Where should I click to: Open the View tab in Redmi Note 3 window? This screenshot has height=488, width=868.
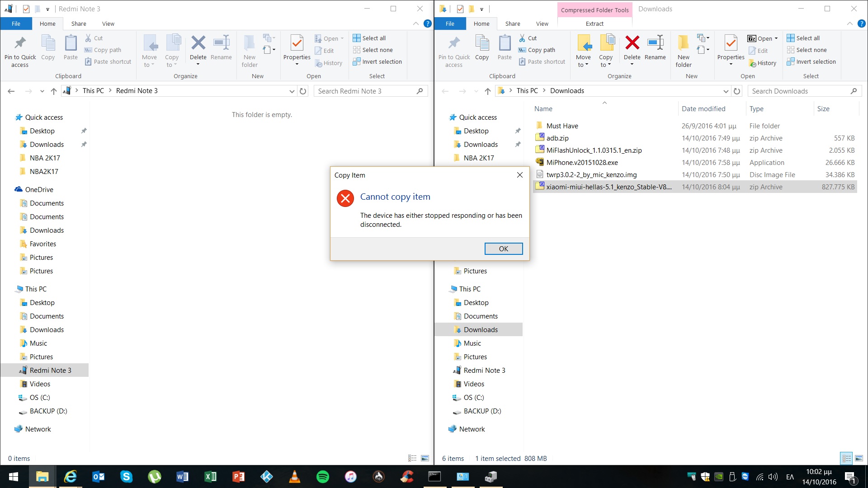(108, 23)
